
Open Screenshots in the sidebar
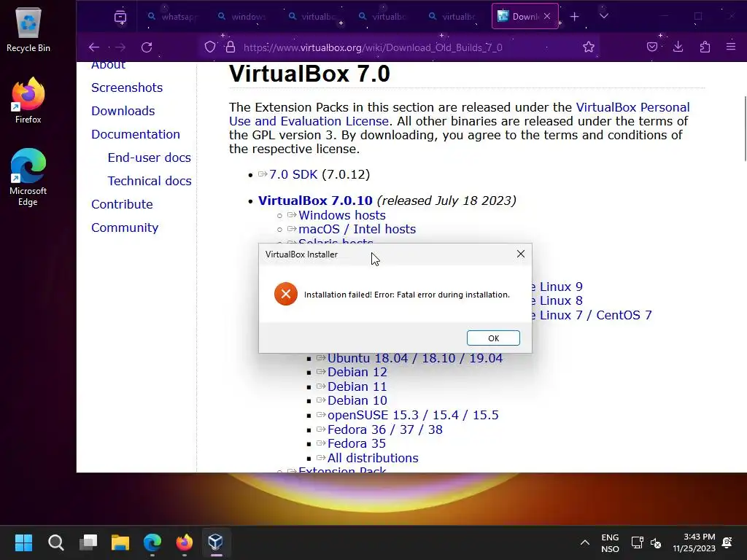(x=127, y=87)
